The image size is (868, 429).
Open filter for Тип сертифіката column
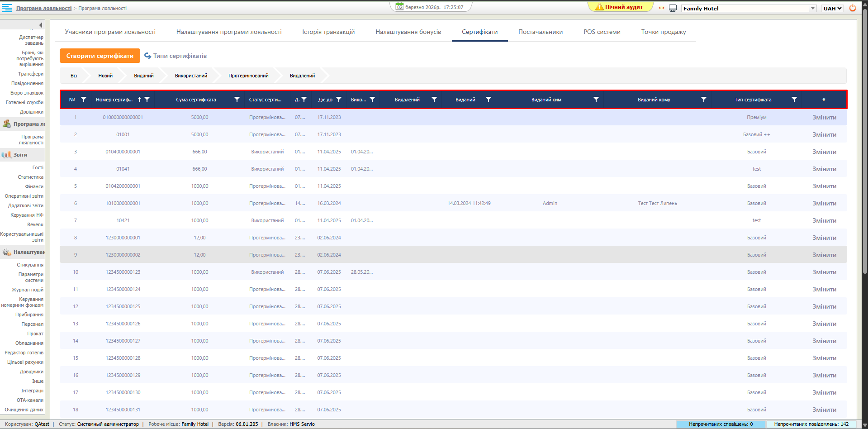pyautogui.click(x=794, y=100)
